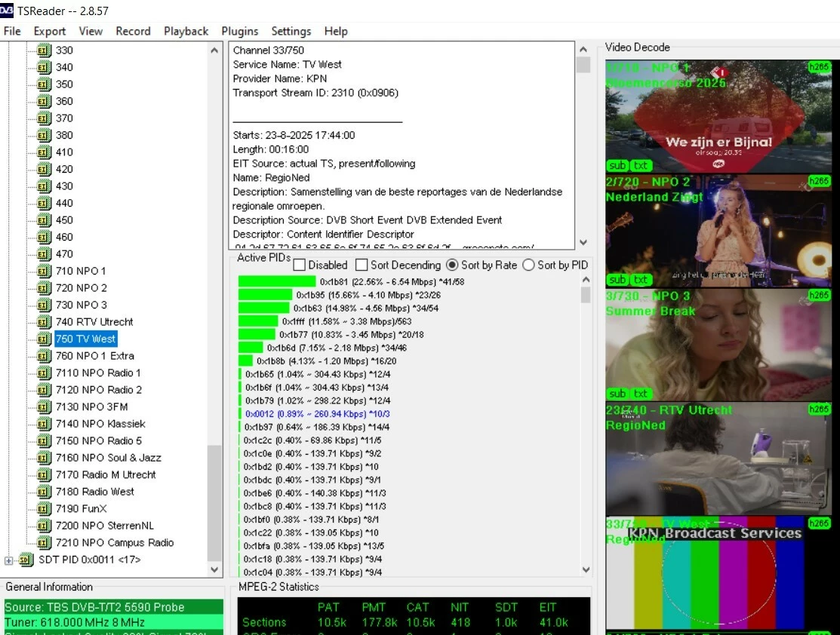Open the Help menu
Screen dimensions: 840x635
coord(336,31)
